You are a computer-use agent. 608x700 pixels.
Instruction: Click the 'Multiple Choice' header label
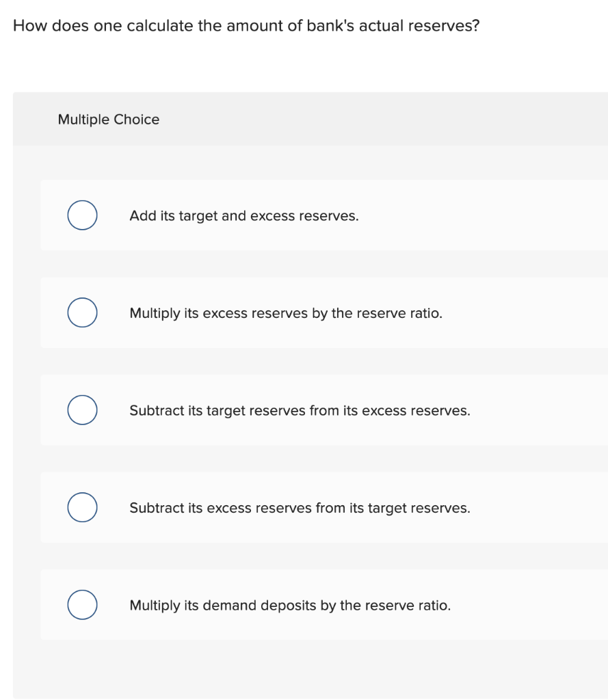click(x=109, y=119)
